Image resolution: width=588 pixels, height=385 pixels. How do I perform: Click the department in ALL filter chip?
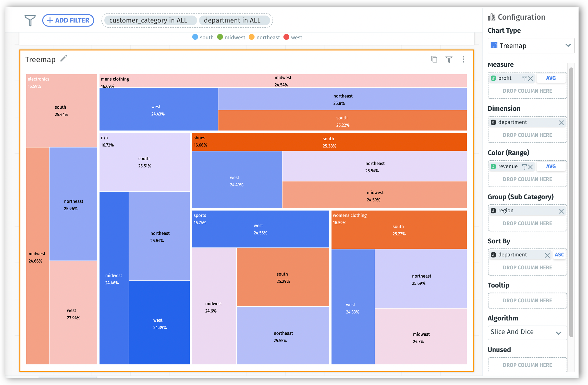[232, 20]
